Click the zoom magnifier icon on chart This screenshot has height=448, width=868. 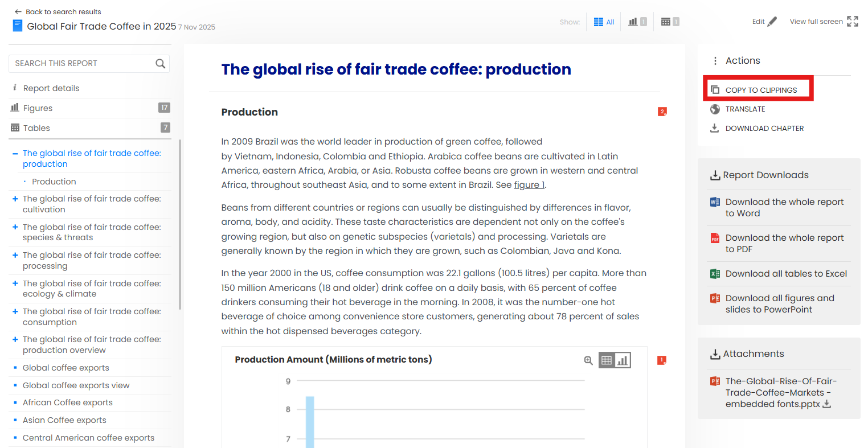coord(588,360)
